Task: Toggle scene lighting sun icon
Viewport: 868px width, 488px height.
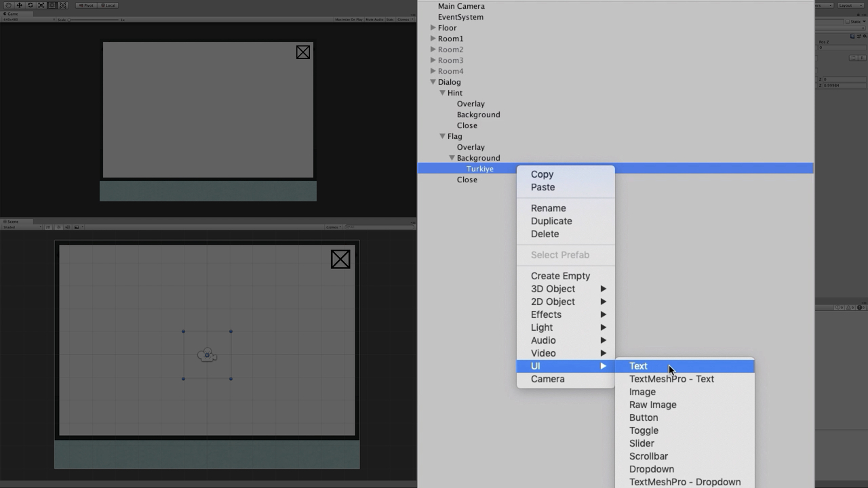Action: (x=58, y=227)
